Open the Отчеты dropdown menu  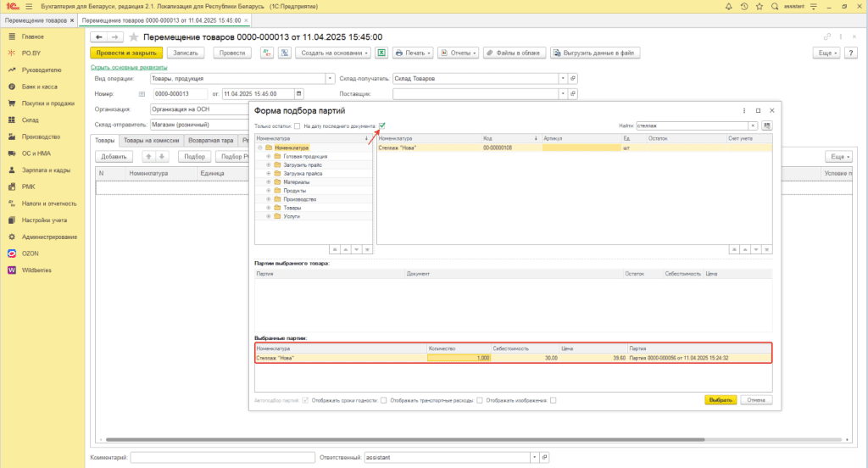(458, 53)
